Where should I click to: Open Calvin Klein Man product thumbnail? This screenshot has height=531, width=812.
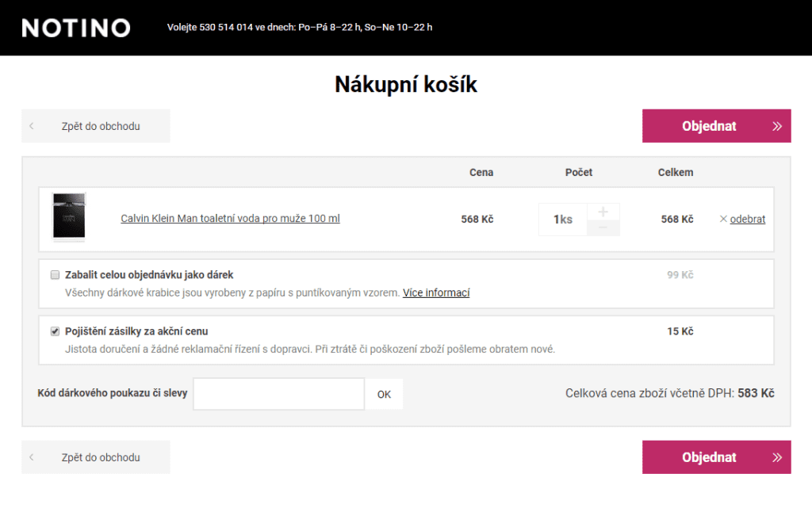pyautogui.click(x=69, y=216)
